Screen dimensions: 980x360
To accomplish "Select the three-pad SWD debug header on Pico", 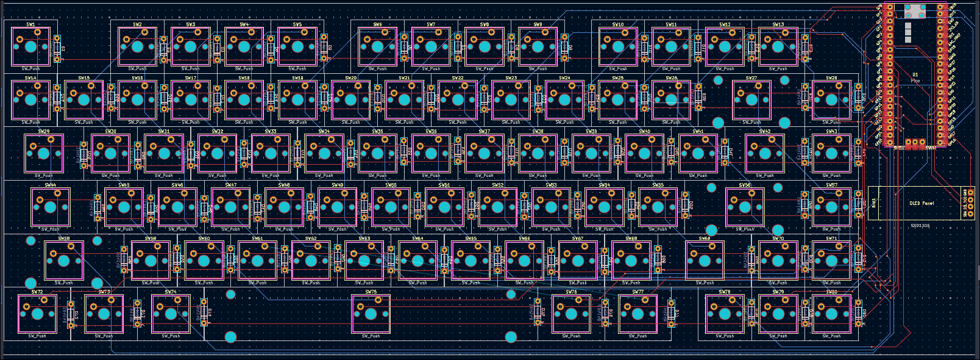I will (x=914, y=144).
